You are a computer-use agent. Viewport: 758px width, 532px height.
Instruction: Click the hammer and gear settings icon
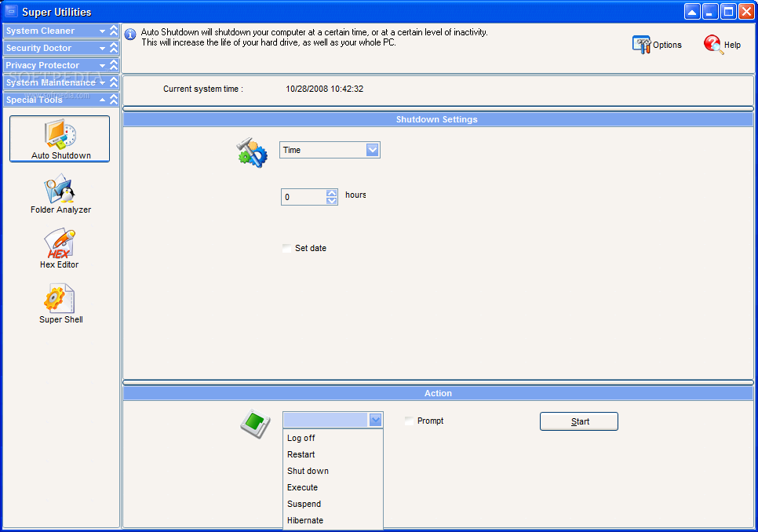click(252, 152)
